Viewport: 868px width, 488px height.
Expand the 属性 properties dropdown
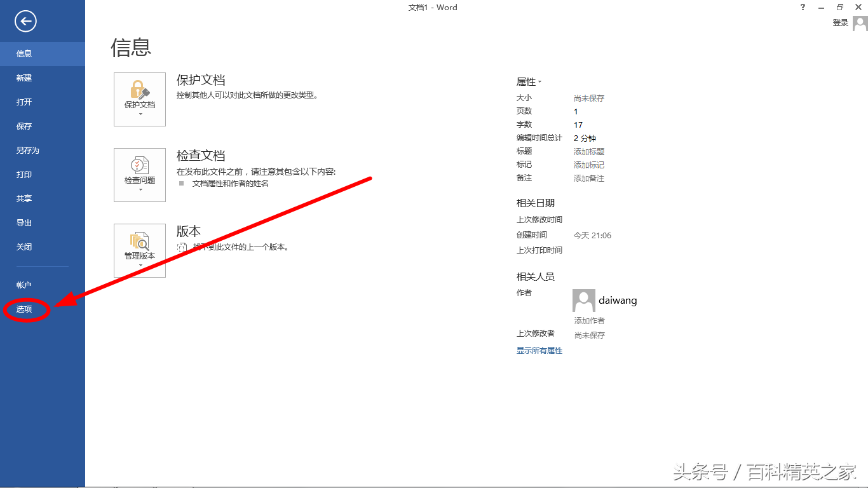click(529, 82)
